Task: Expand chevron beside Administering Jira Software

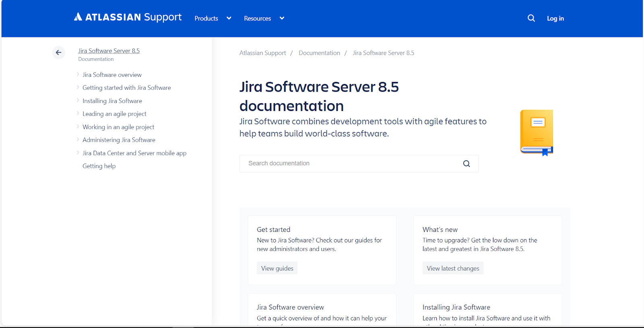Action: (x=78, y=139)
